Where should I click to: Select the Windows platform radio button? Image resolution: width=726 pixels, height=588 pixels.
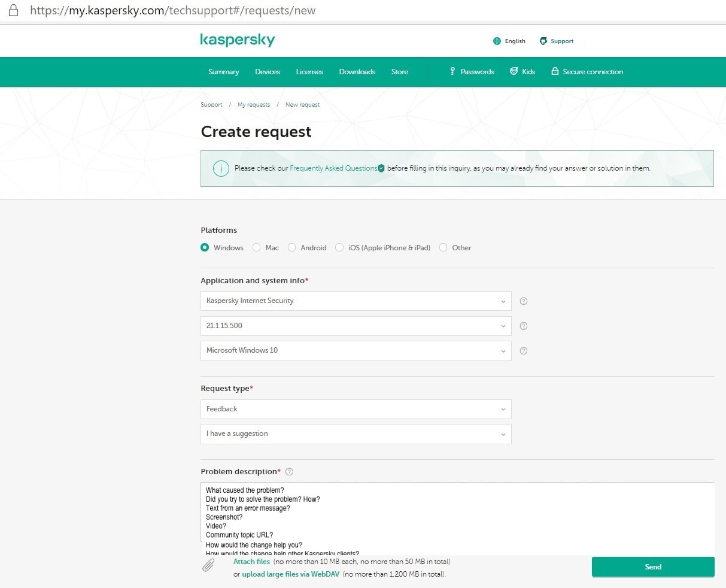click(x=205, y=247)
